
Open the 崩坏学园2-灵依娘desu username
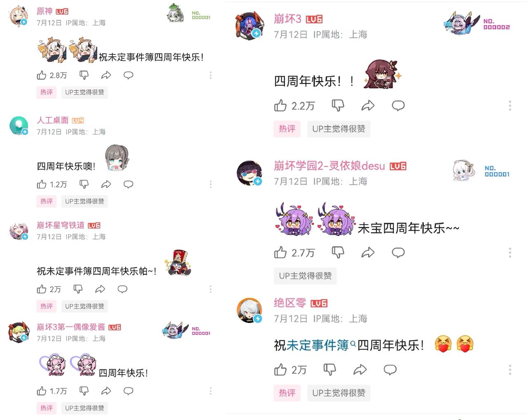click(x=329, y=166)
